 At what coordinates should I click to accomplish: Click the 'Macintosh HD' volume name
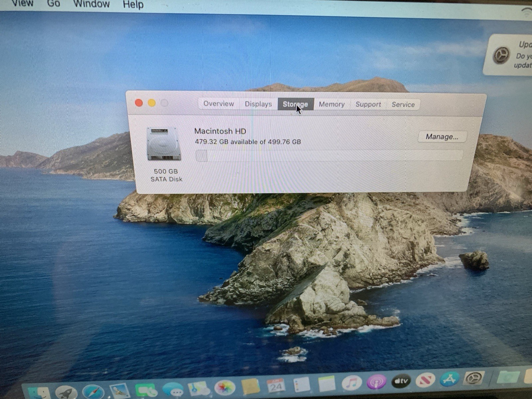pyautogui.click(x=220, y=131)
